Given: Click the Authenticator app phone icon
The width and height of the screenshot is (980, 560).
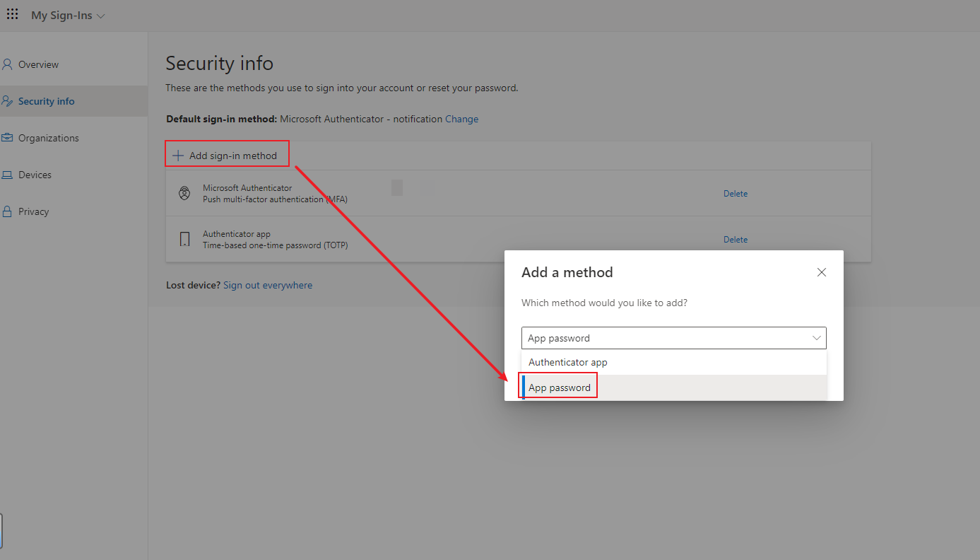Looking at the screenshot, I should 184,239.
